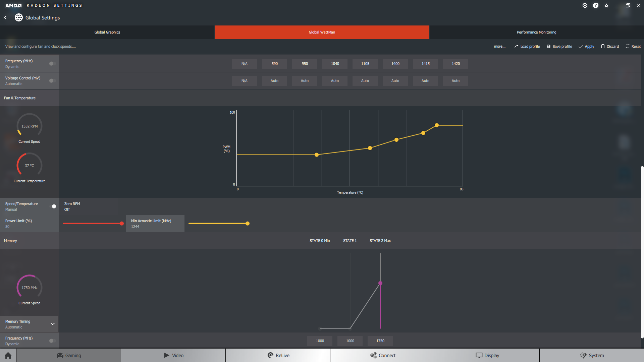Click memory State 0 Min 1000 box
Screen dimensions: 644x362
tap(320, 341)
